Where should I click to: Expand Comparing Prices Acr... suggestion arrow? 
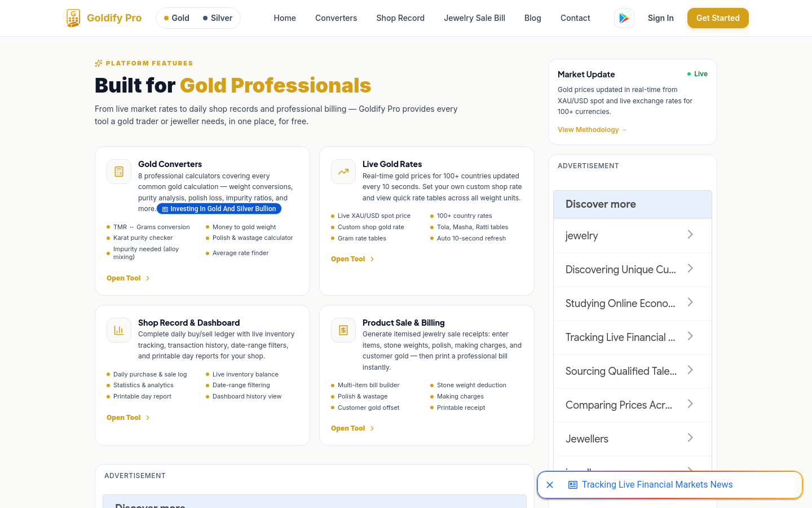point(690,404)
